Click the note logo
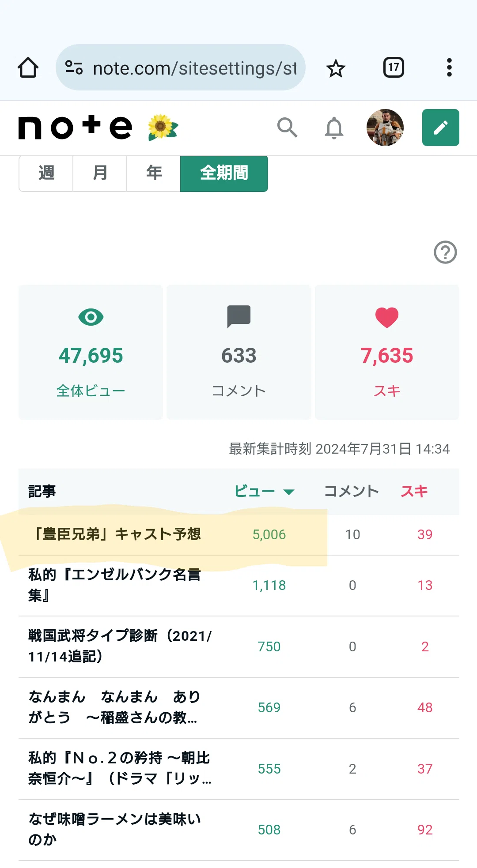Viewport: 477px width, 868px height. point(75,128)
